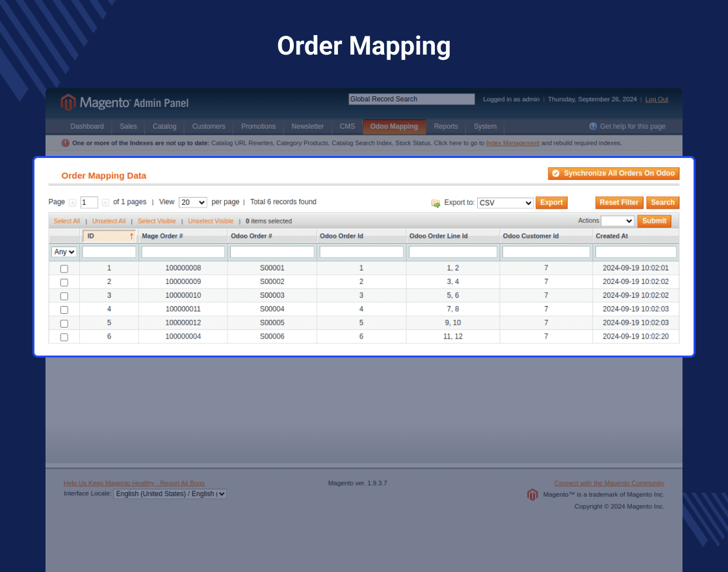Open the Odoo Mapping menu
The width and height of the screenshot is (728, 572).
pyautogui.click(x=394, y=126)
